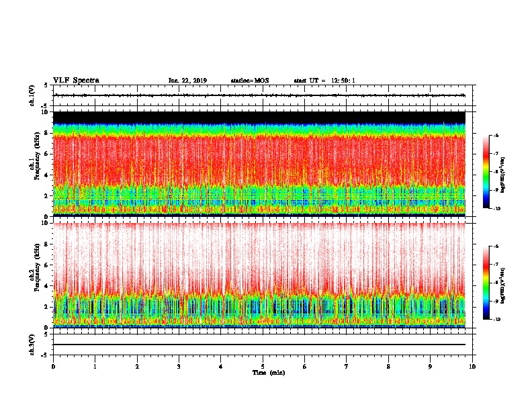Click the "-6" label on ch.2 colorbar
Viewport: 532px width, 411px height.
pos(496,246)
